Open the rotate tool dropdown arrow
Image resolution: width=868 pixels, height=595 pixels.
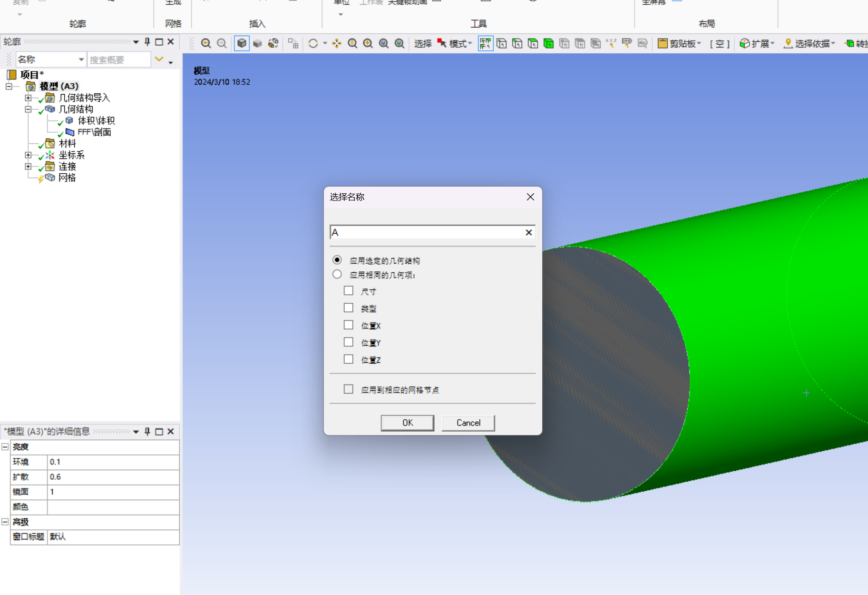pos(325,43)
